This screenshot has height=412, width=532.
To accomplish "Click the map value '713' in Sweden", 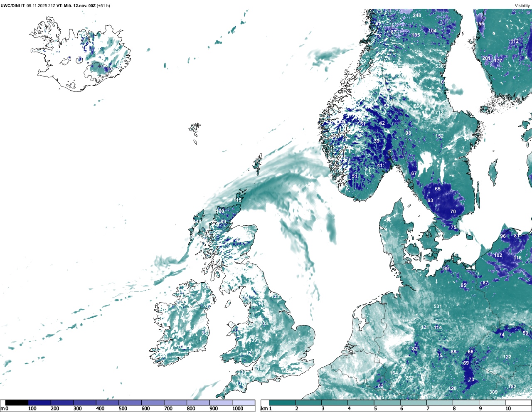I will coord(439,113).
